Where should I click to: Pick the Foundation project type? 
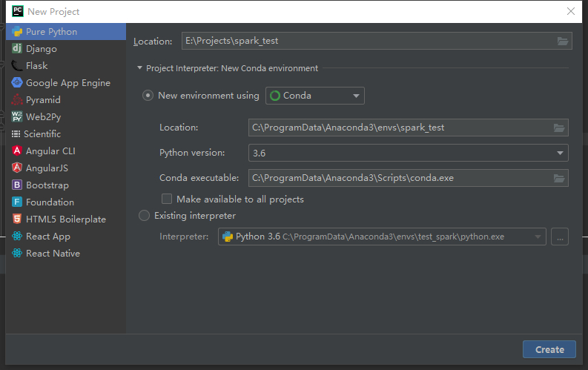click(66, 202)
